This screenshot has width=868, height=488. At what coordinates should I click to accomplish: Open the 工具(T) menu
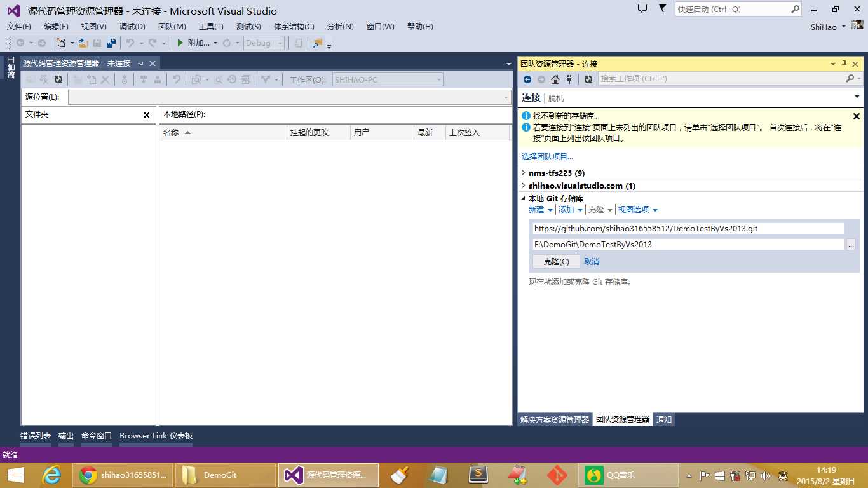tap(211, 27)
